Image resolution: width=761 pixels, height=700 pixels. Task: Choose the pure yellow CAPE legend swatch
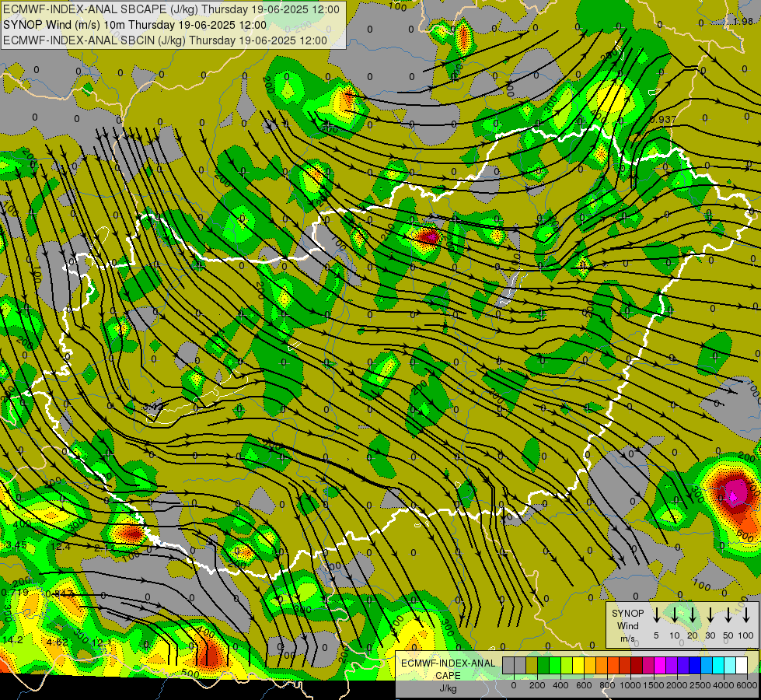click(578, 666)
